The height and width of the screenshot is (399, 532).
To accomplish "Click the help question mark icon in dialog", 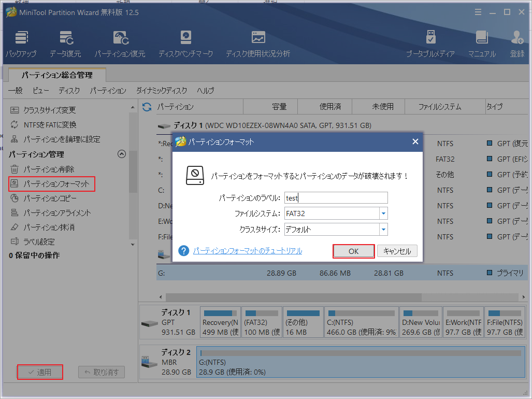I will (183, 251).
